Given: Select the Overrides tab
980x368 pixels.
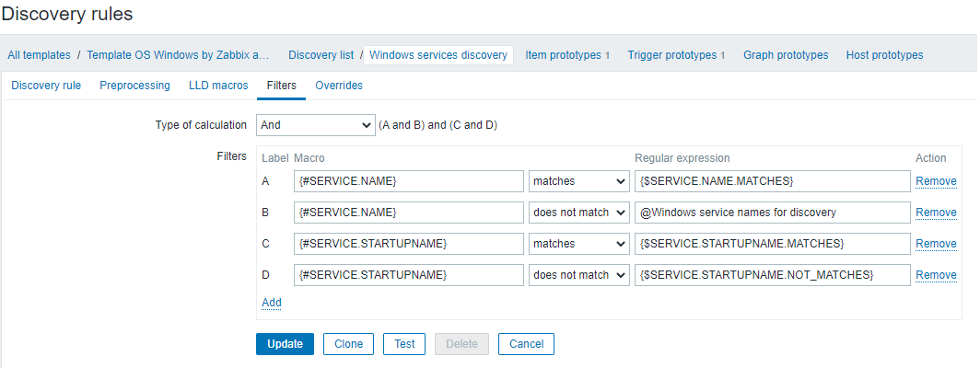Looking at the screenshot, I should 339,86.
